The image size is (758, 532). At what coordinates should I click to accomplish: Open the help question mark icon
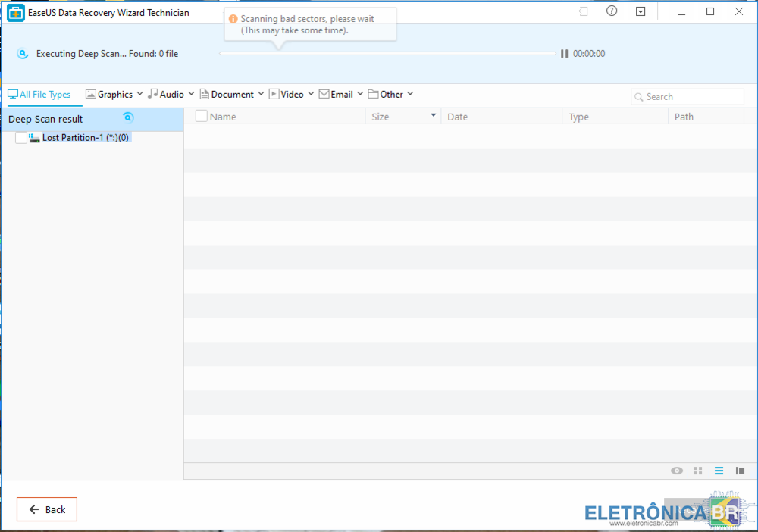pos(612,11)
